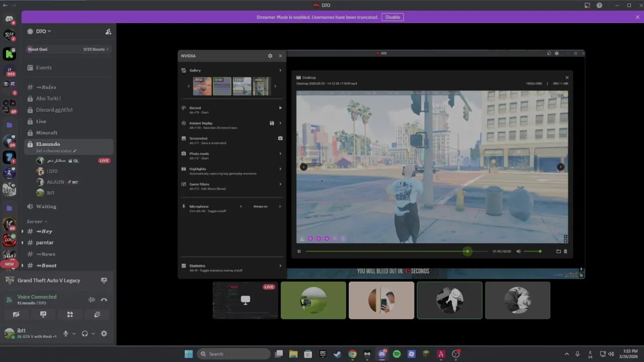Viewport: 644px width, 362px height.
Task: Expand Highlights options
Action: tap(280, 169)
